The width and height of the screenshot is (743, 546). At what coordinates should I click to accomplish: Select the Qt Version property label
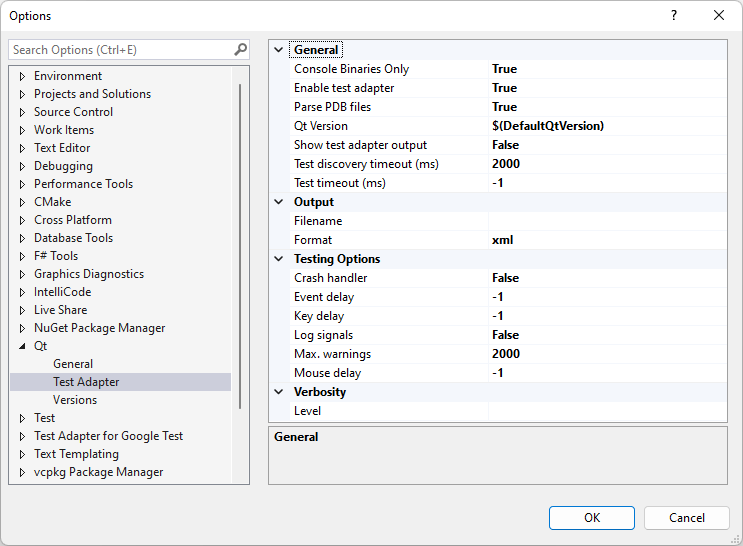click(x=321, y=126)
